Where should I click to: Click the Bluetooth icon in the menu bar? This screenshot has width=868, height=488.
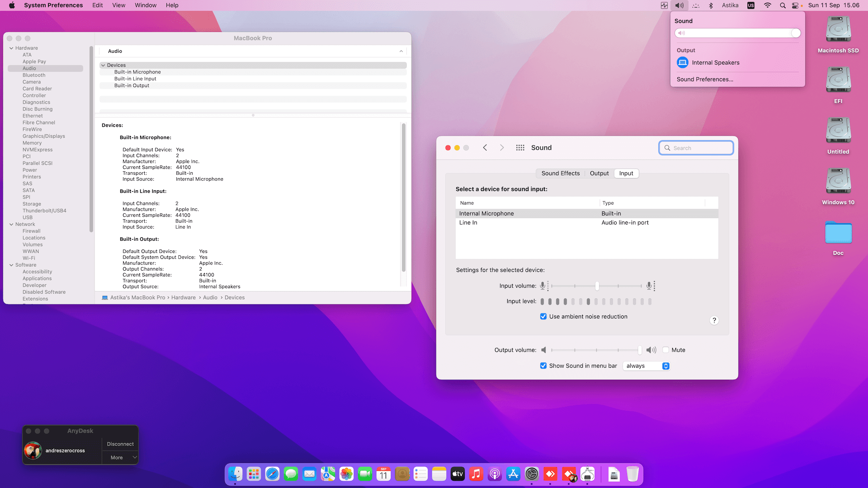point(711,5)
